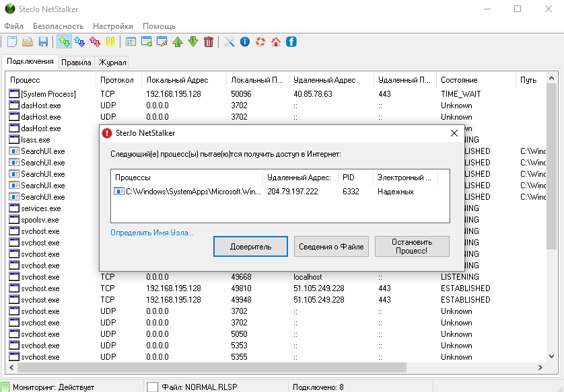Viewport: 564px width, 392px height.
Task: Click the TIME_WAIT state cell
Action: pyautogui.click(x=461, y=94)
